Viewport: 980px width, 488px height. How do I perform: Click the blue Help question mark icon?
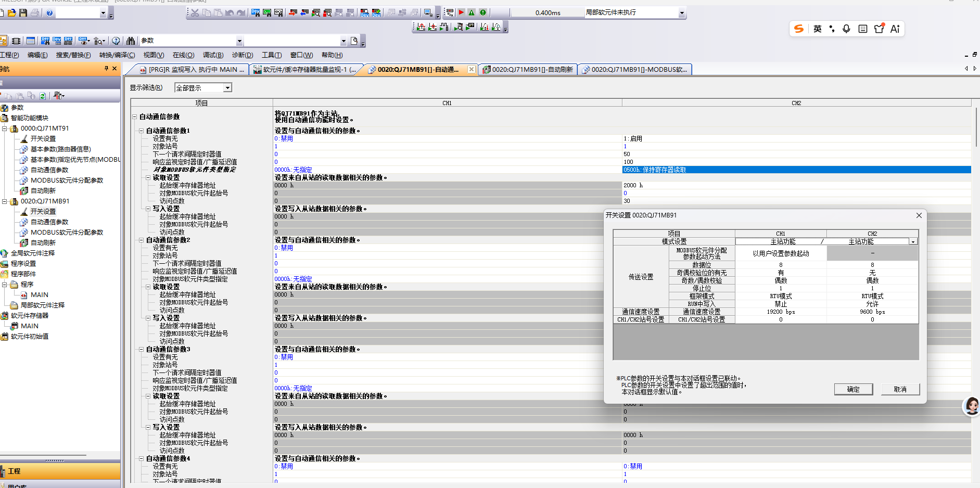(x=49, y=12)
